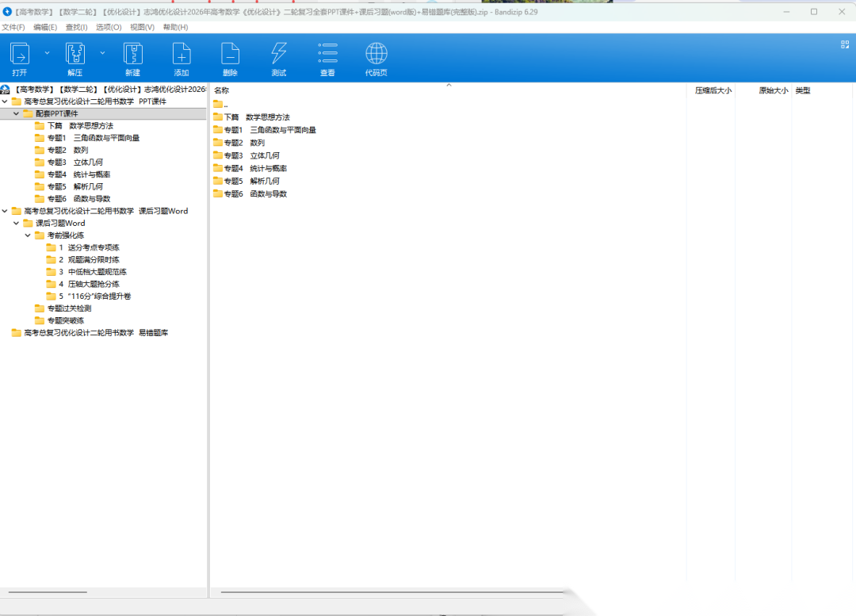The height and width of the screenshot is (616, 856).
Task: Open the 选项(O) menu
Action: [x=109, y=27]
